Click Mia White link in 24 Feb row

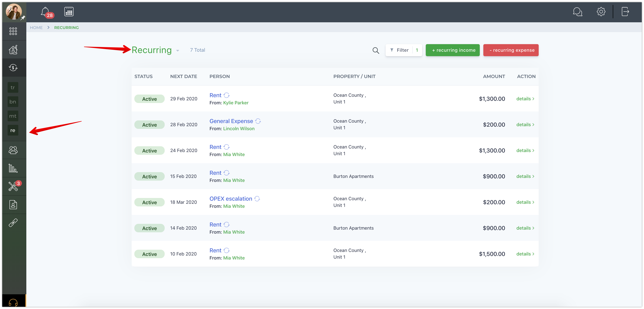[234, 154]
